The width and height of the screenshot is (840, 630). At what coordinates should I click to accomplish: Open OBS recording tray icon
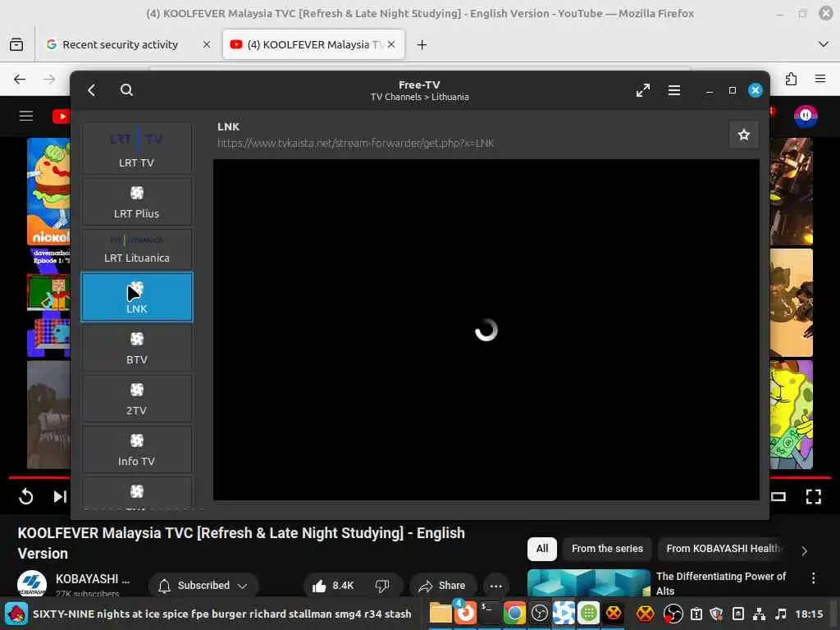(673, 614)
